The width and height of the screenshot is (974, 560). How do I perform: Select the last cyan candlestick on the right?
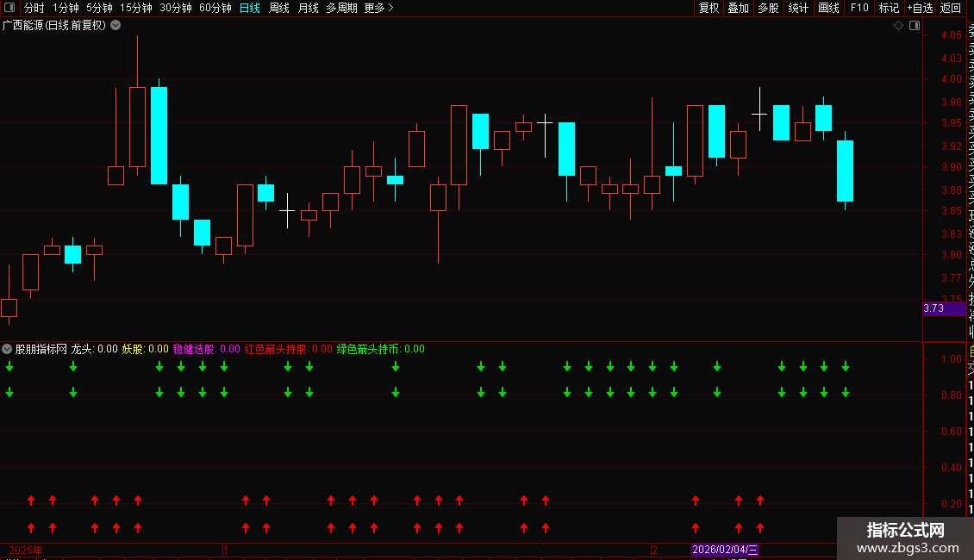click(x=845, y=171)
